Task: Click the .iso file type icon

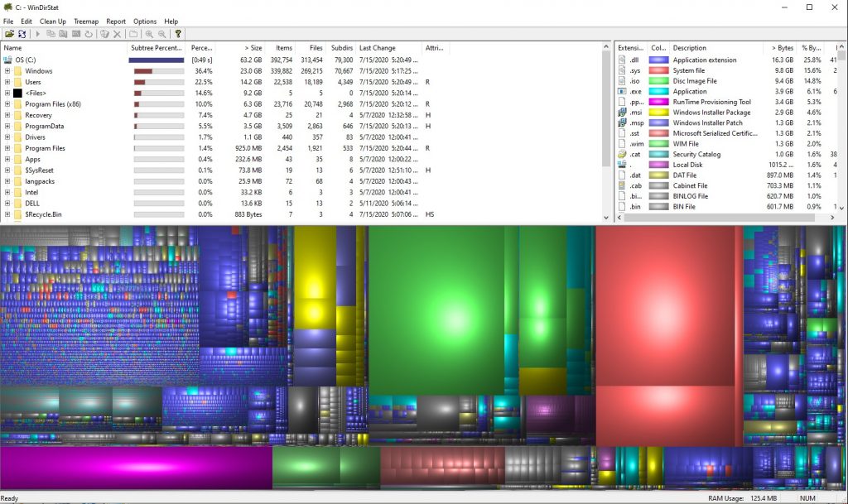Action: coord(622,81)
